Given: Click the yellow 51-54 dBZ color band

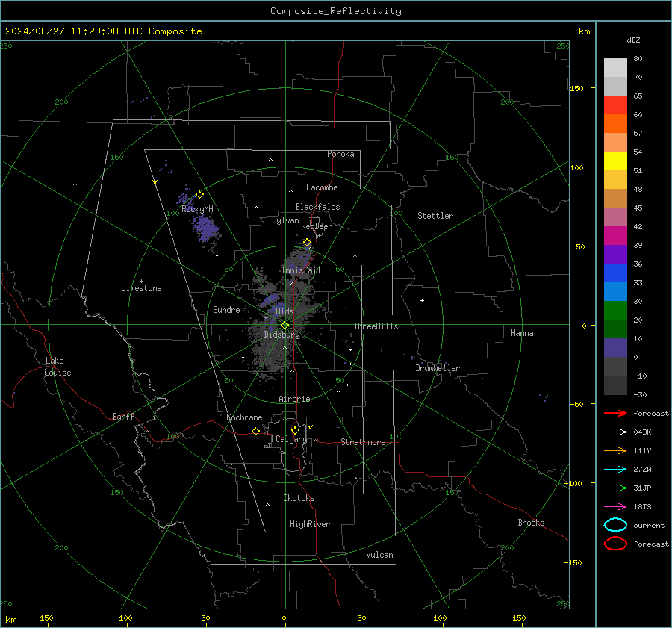Looking at the screenshot, I should (x=615, y=161).
